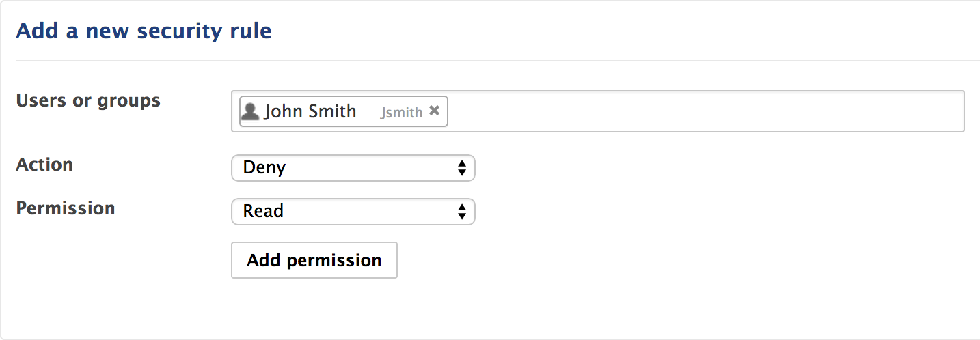This screenshot has height=340, width=980.
Task: Click the user avatar icon beside John Smith
Action: pos(251,111)
